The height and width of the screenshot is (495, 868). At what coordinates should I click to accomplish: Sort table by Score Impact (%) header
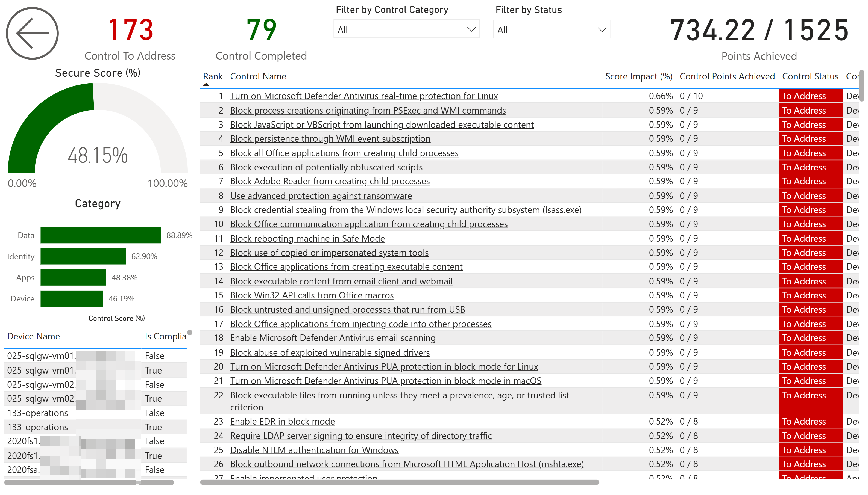639,76
